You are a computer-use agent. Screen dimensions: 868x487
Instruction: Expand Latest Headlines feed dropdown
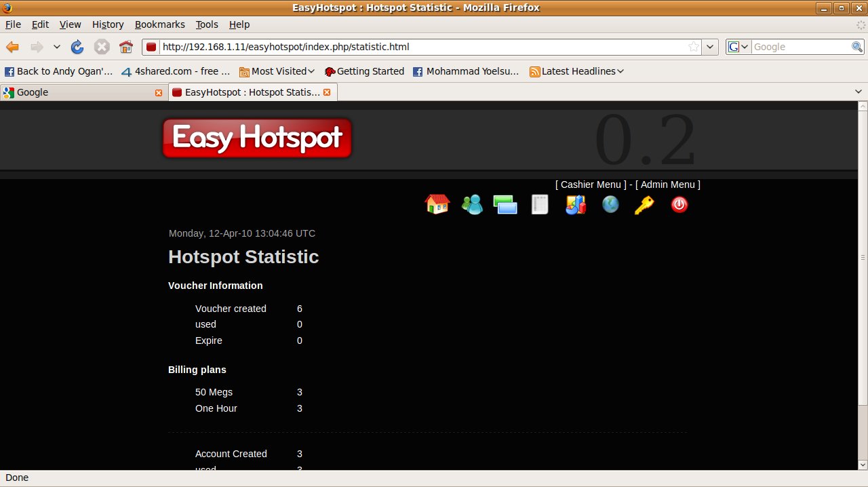coord(576,71)
